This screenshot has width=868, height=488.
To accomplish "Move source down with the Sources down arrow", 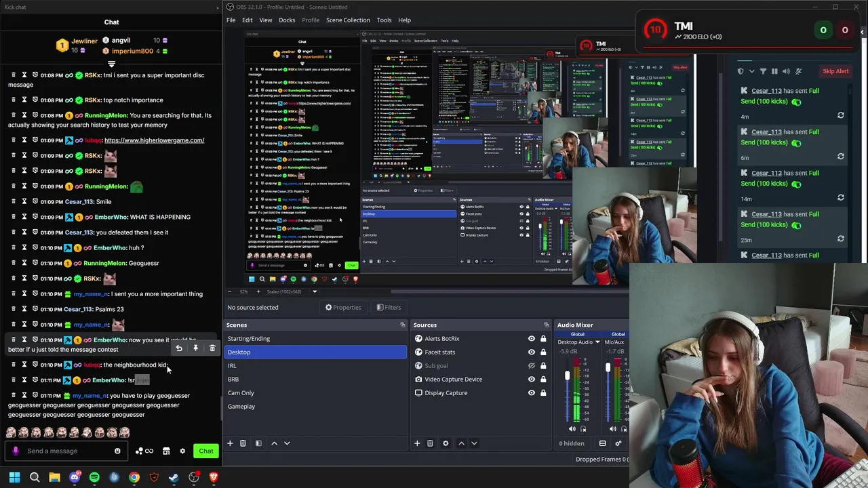I will (x=474, y=443).
